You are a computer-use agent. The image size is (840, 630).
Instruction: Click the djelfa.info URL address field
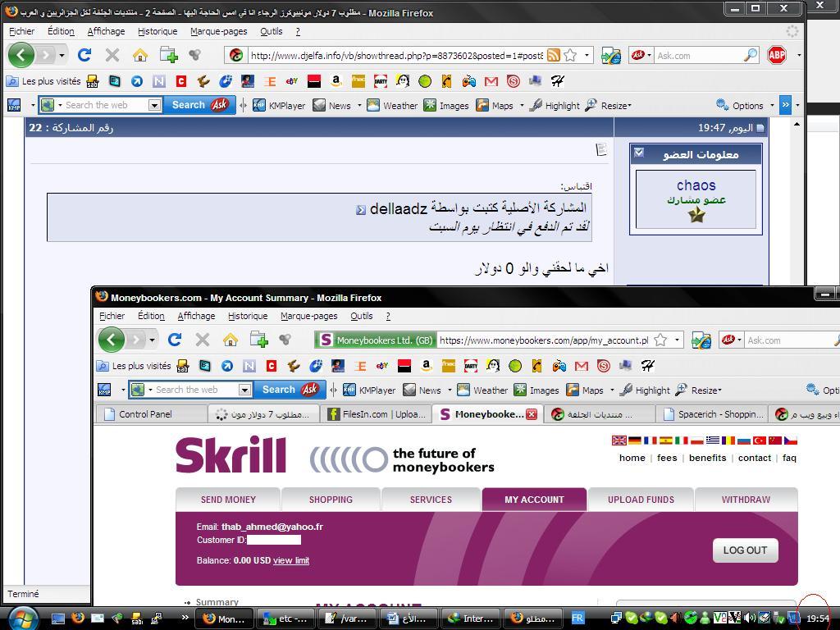coord(396,55)
